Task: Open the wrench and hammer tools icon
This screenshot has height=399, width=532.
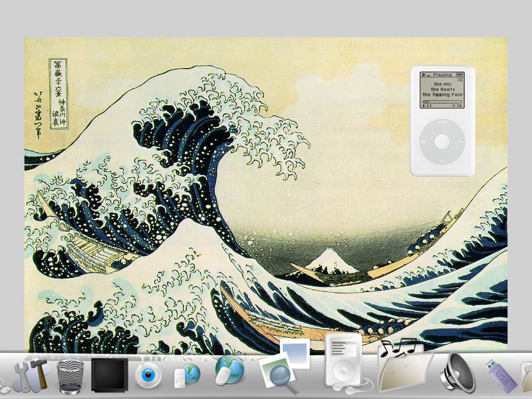Action: 31,375
